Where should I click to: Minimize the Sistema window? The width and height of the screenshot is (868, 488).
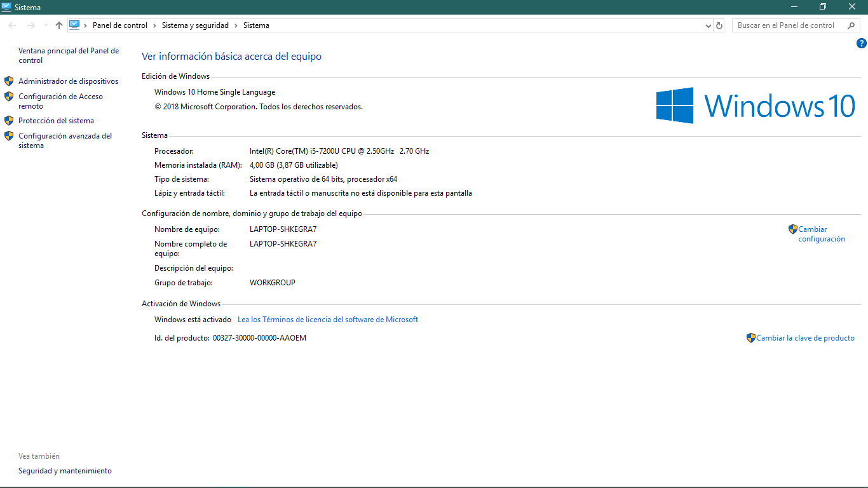point(794,7)
